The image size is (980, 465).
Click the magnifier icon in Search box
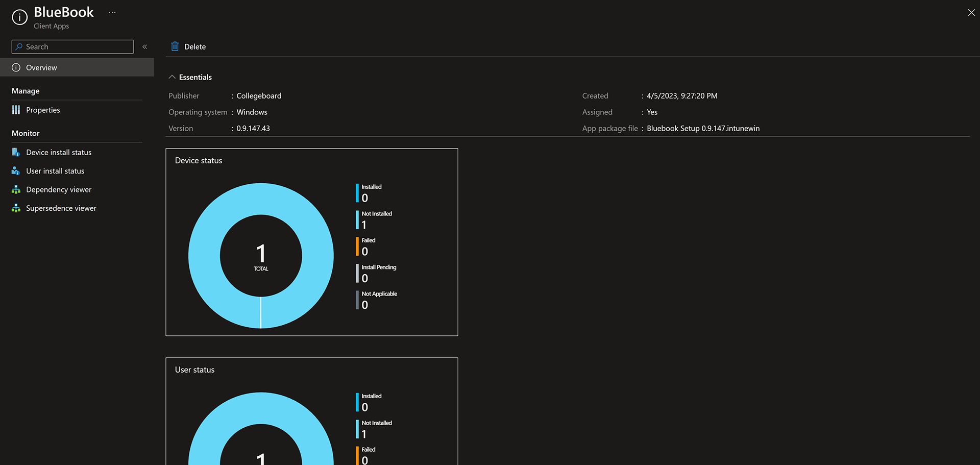(x=19, y=46)
